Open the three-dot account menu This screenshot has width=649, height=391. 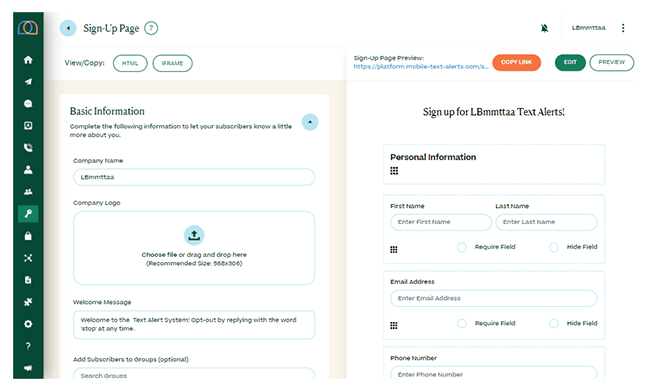[623, 28]
